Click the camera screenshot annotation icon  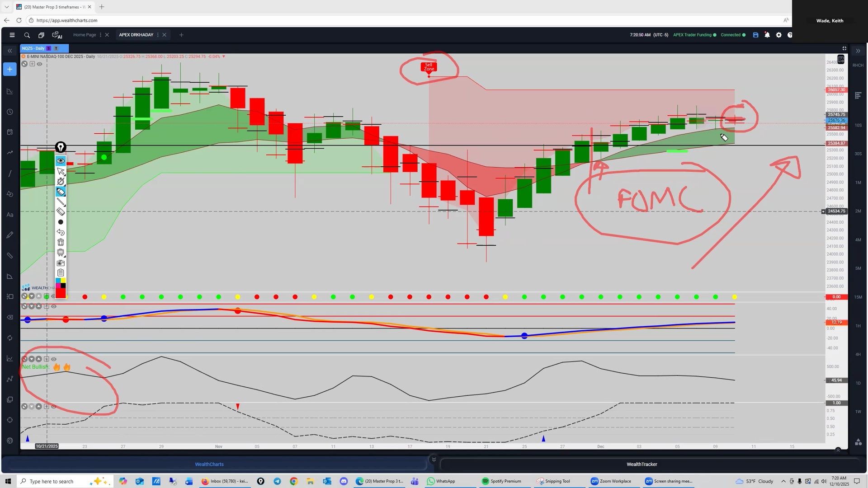coord(61,263)
